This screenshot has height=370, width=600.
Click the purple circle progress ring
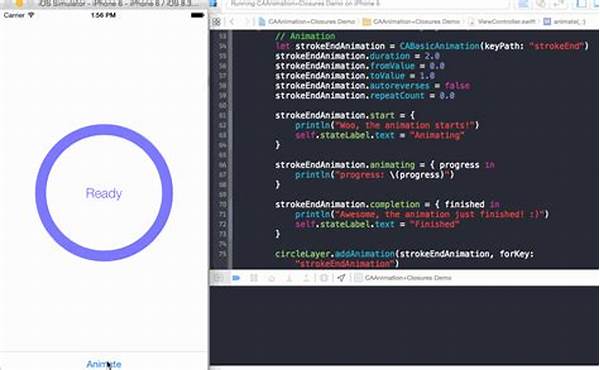(41, 193)
